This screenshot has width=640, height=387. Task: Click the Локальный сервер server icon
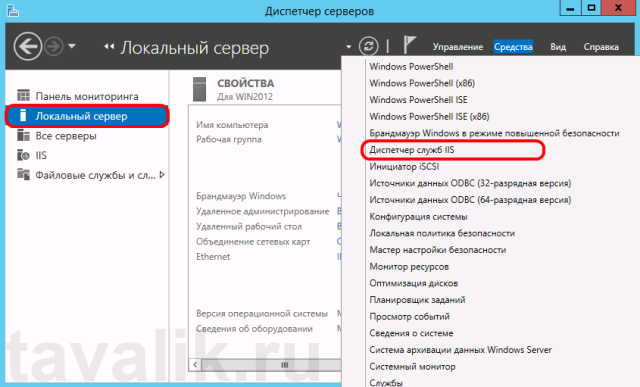click(23, 116)
